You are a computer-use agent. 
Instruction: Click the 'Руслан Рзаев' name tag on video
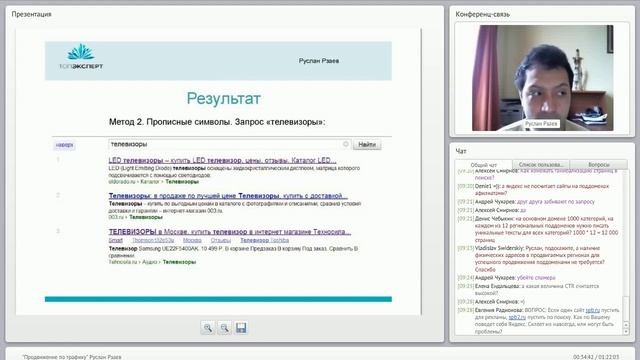[541, 124]
